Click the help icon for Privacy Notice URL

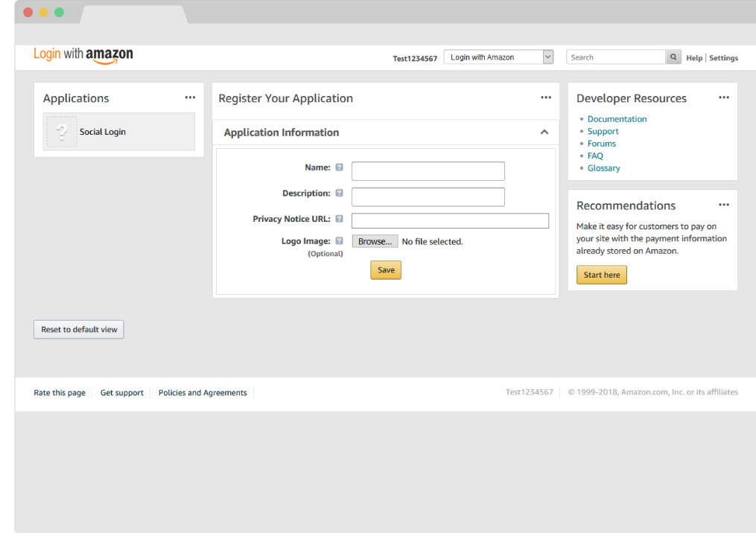click(339, 219)
